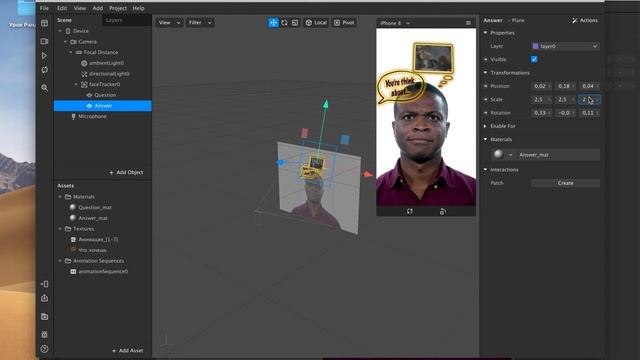Select the rotate manipulator tool
The image size is (640, 360).
point(284,22)
